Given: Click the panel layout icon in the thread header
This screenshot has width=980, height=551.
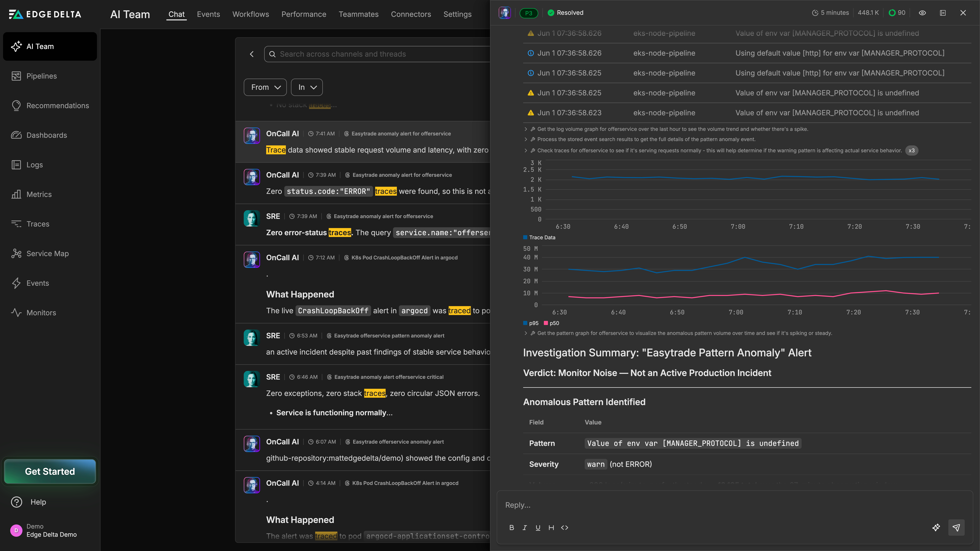Looking at the screenshot, I should point(943,13).
